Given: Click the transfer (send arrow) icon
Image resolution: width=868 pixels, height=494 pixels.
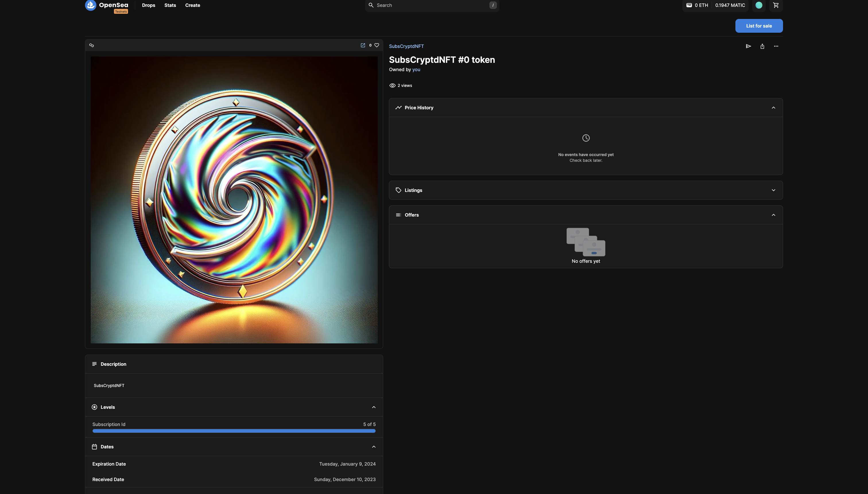Looking at the screenshot, I should [x=748, y=46].
